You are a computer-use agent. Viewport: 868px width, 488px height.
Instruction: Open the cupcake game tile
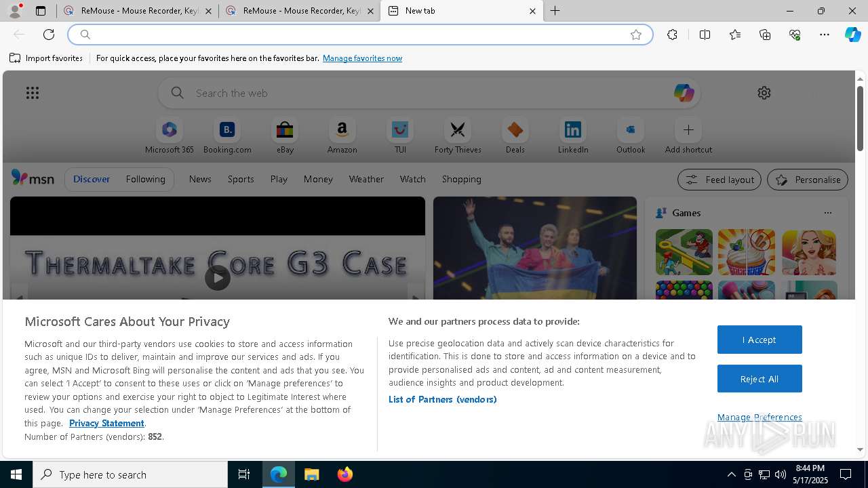[x=747, y=252]
